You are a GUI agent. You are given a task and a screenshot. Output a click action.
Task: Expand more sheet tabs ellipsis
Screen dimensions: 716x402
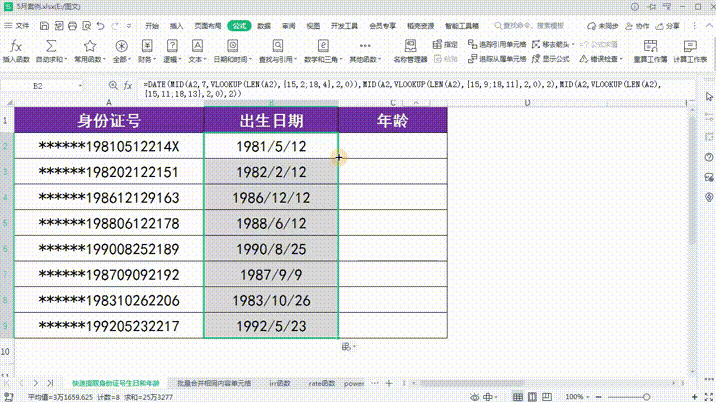375,383
